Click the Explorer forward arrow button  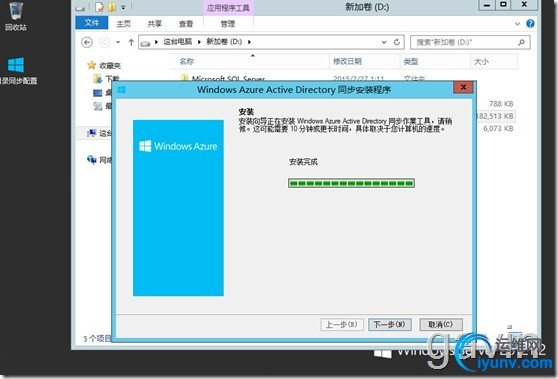coord(104,42)
